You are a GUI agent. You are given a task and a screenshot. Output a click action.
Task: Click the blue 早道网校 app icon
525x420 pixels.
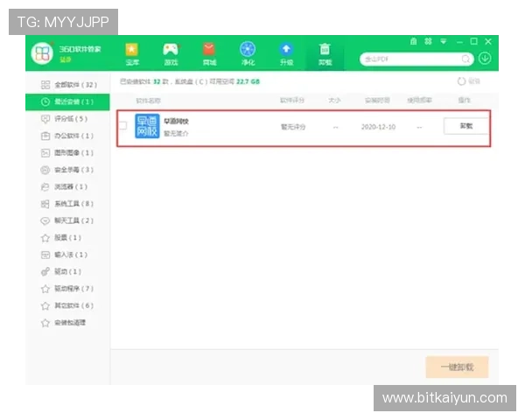click(x=147, y=126)
